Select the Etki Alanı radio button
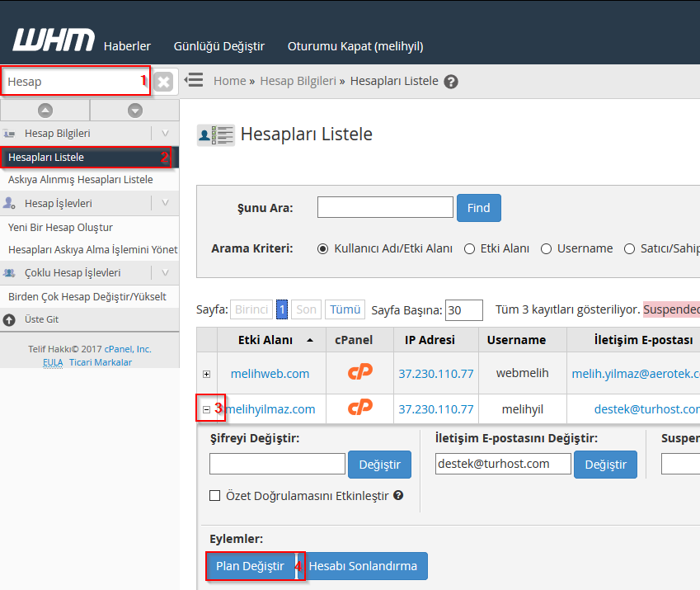The width and height of the screenshot is (700, 590). (469, 248)
